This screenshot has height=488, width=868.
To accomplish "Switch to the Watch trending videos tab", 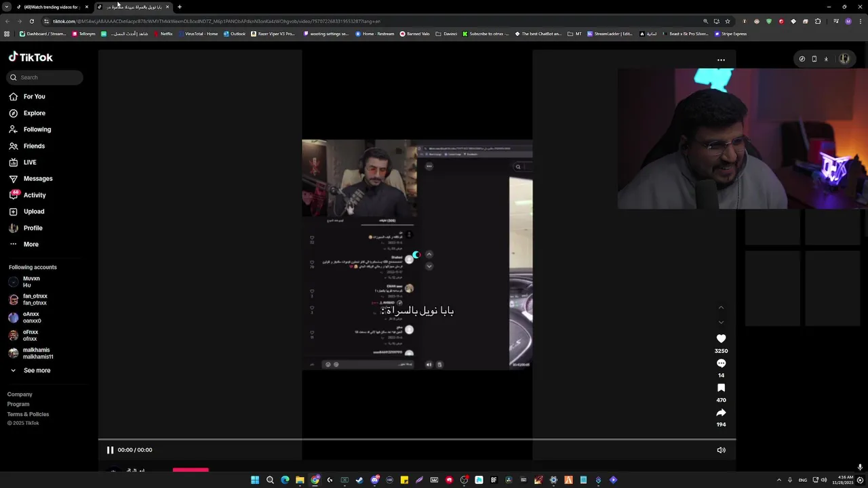I will pos(53,7).
